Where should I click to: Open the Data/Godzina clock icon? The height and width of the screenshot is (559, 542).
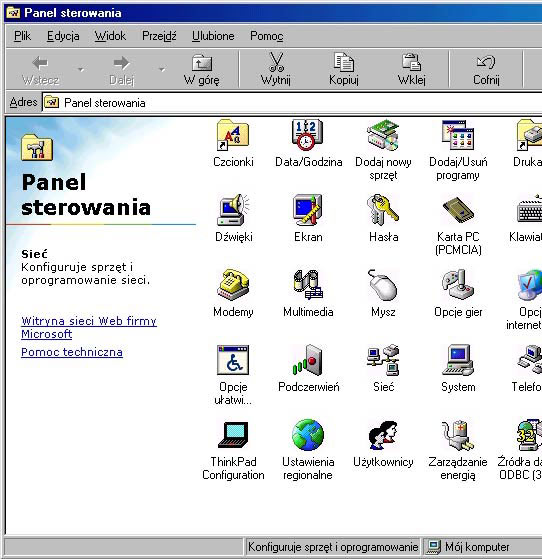coord(307,135)
